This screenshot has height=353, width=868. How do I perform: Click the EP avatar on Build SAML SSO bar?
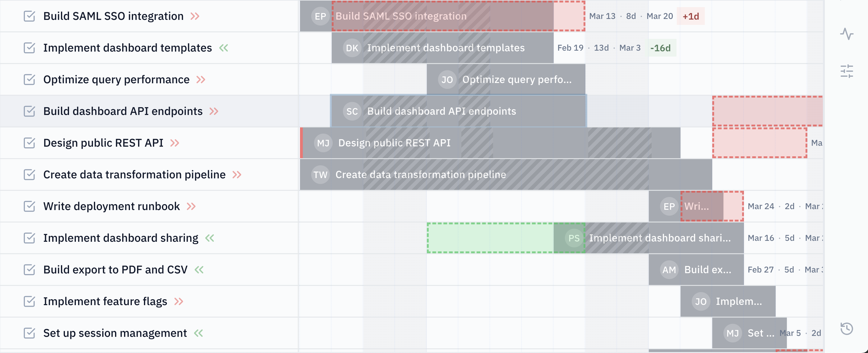click(320, 16)
